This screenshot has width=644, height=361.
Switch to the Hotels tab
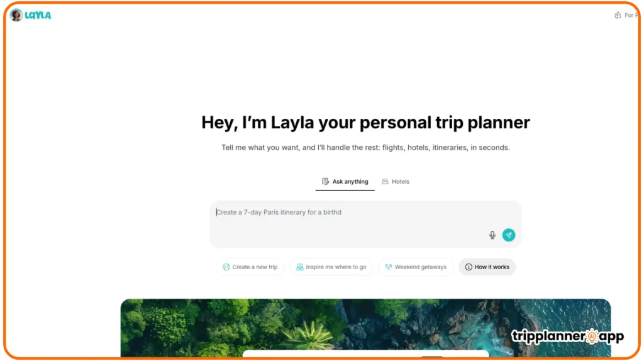pos(396,182)
